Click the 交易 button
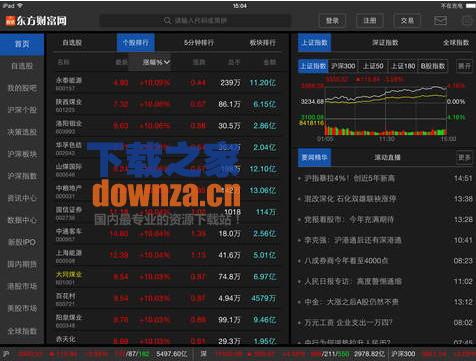 (407, 21)
